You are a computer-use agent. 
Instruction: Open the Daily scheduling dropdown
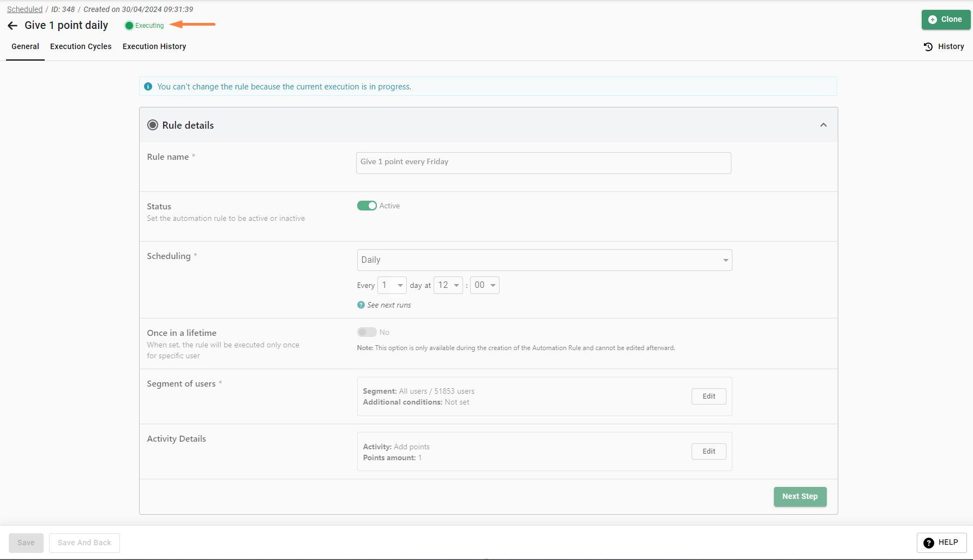(x=544, y=260)
